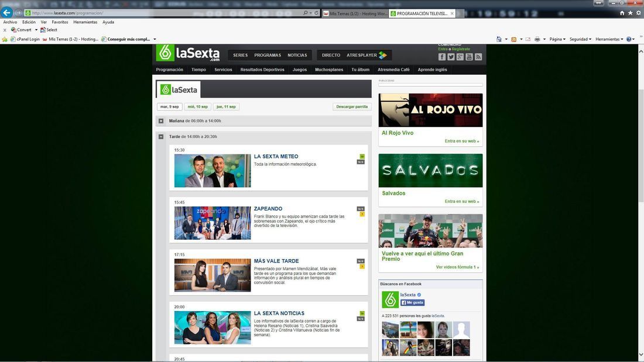Open the Print icon dropdown arrow
Viewport: 644px width, 362px height.
tap(544, 39)
